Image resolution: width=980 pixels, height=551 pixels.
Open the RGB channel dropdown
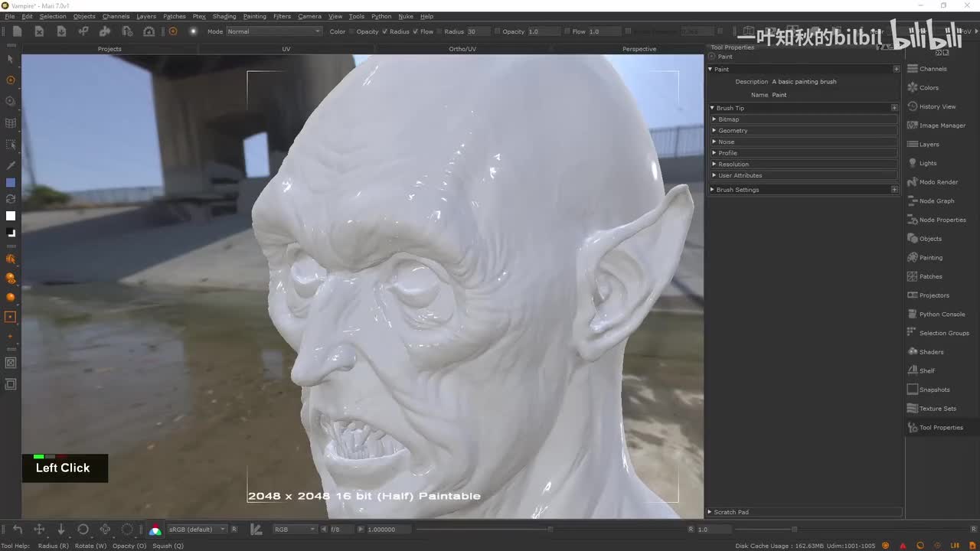pyautogui.click(x=295, y=529)
